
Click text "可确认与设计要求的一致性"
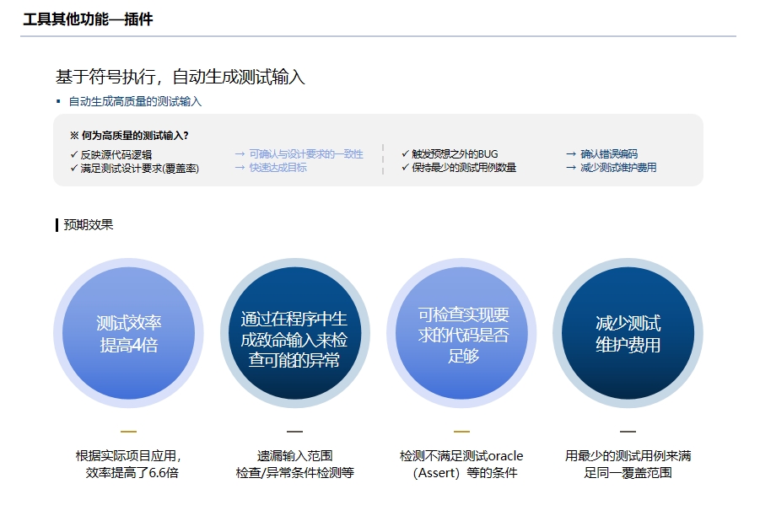(306, 154)
